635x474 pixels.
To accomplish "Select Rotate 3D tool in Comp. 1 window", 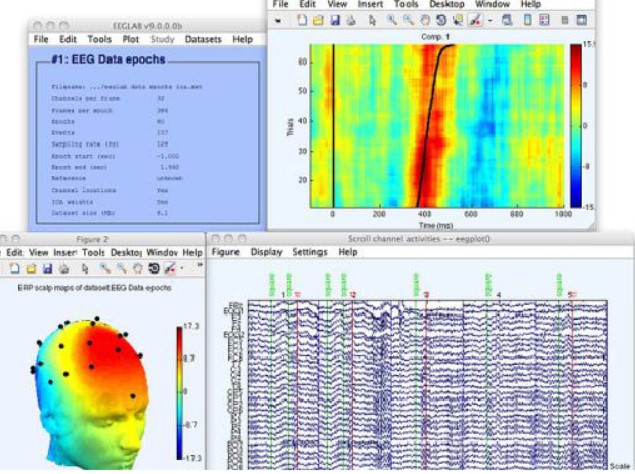I will pyautogui.click(x=441, y=20).
